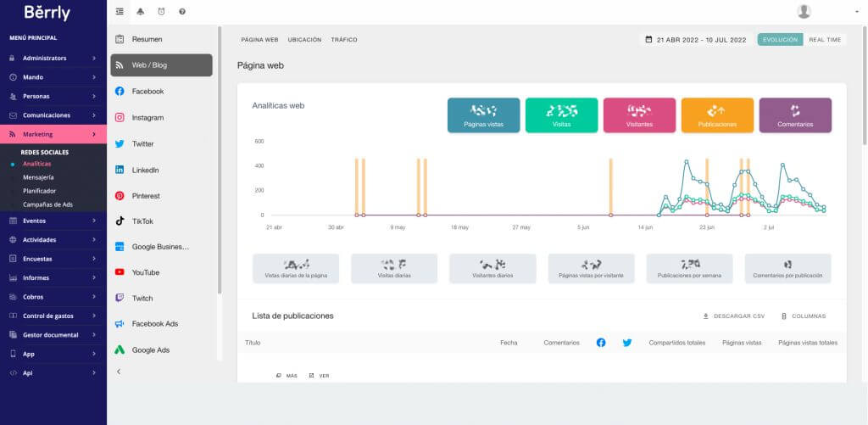The height and width of the screenshot is (425, 868).
Task: Click the Berrly logo
Action: [47, 12]
